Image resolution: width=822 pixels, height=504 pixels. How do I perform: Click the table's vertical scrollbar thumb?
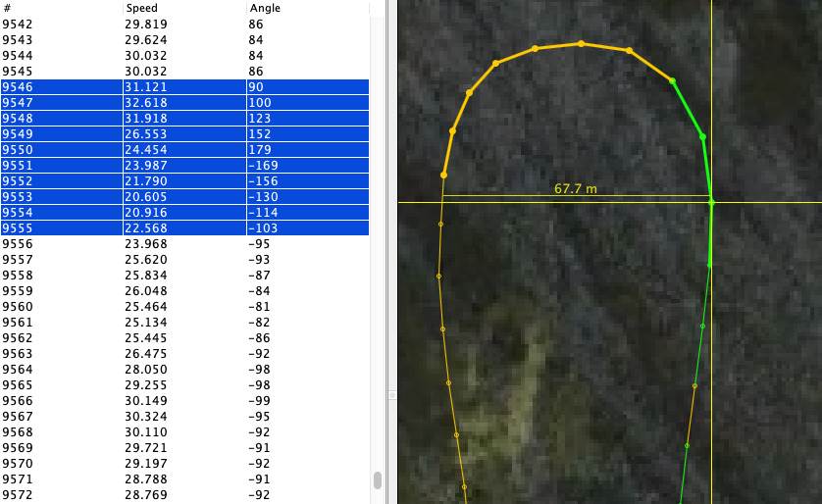(378, 480)
